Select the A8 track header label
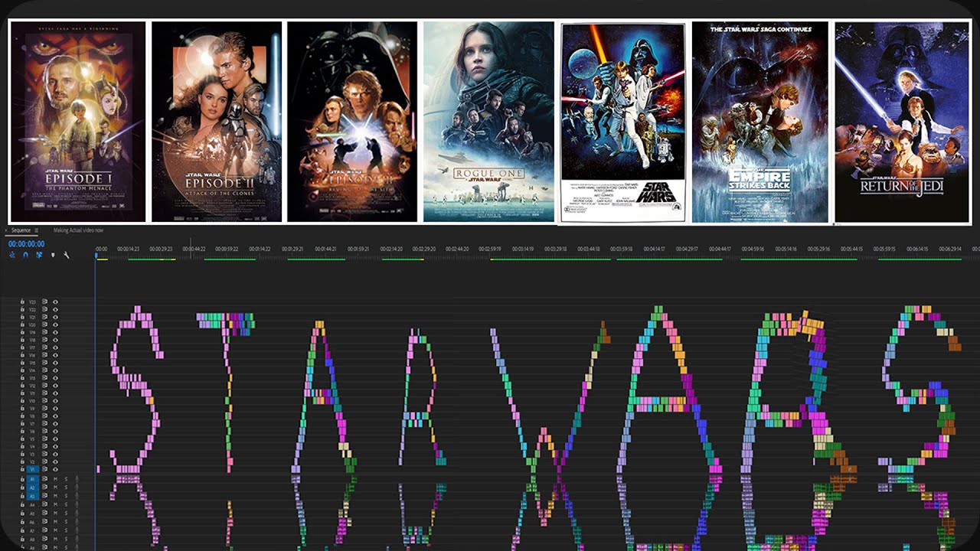Image resolution: width=980 pixels, height=551 pixels. coord(32,540)
